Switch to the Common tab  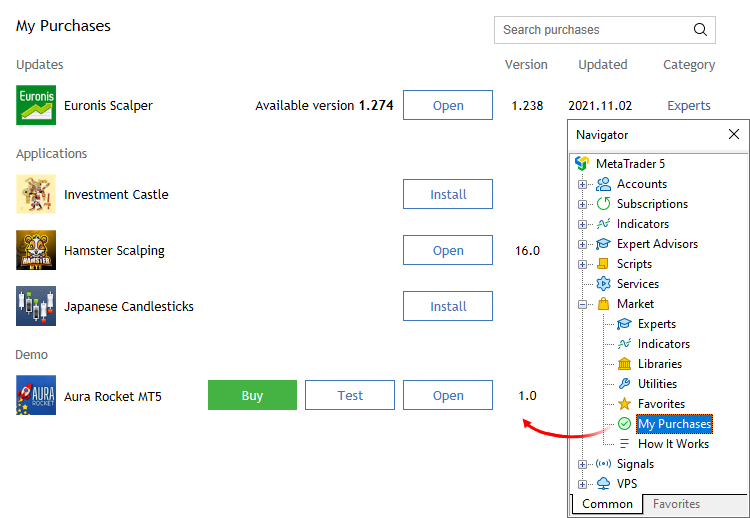[x=607, y=504]
